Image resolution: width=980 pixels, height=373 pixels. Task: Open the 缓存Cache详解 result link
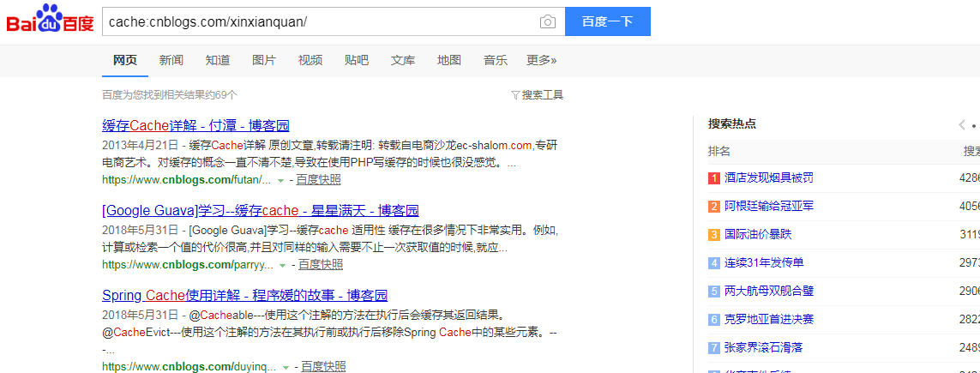point(195,126)
